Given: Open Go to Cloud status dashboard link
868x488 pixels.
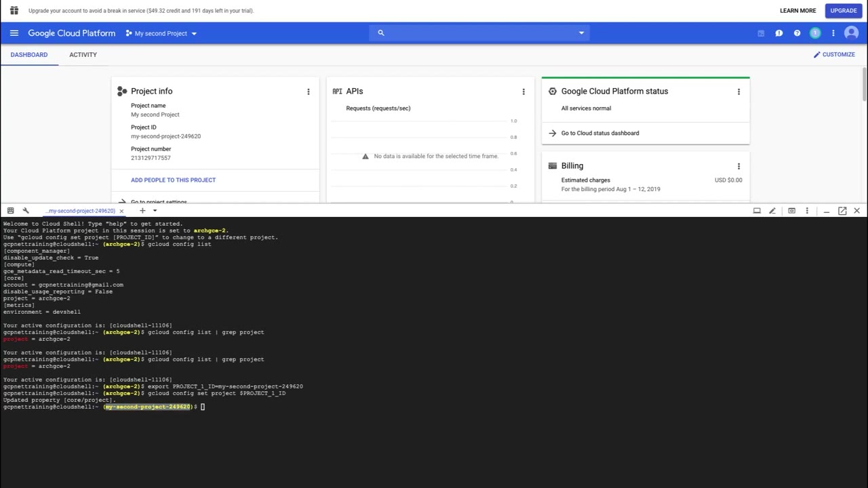Looking at the screenshot, I should [600, 134].
